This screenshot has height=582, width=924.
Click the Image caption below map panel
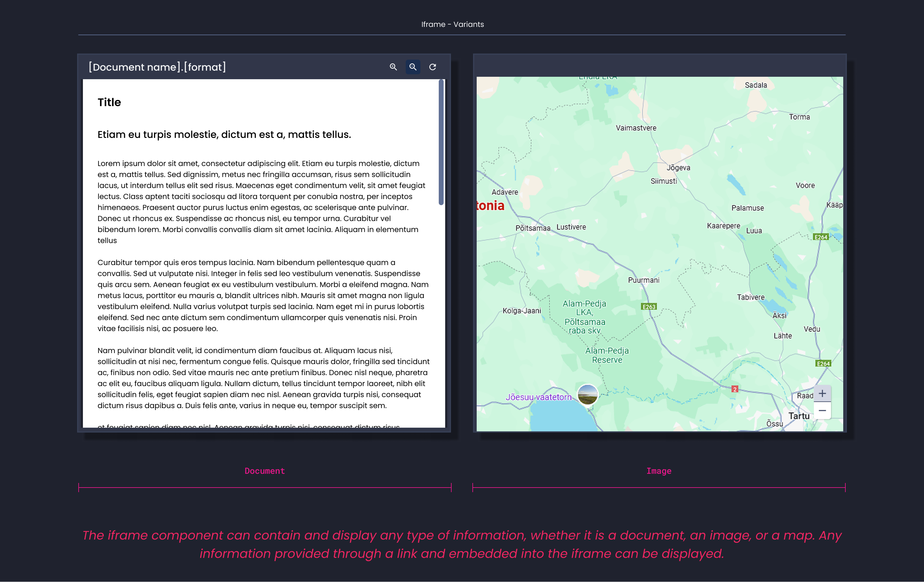pos(658,471)
